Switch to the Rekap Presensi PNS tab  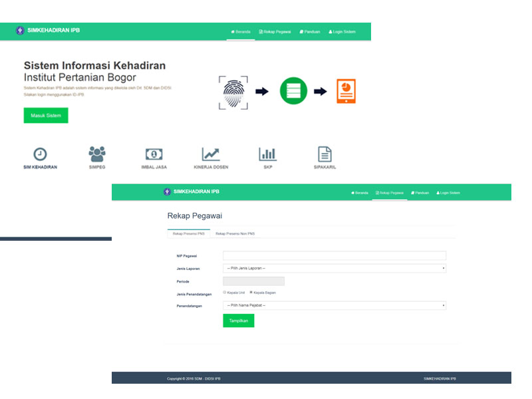point(188,234)
